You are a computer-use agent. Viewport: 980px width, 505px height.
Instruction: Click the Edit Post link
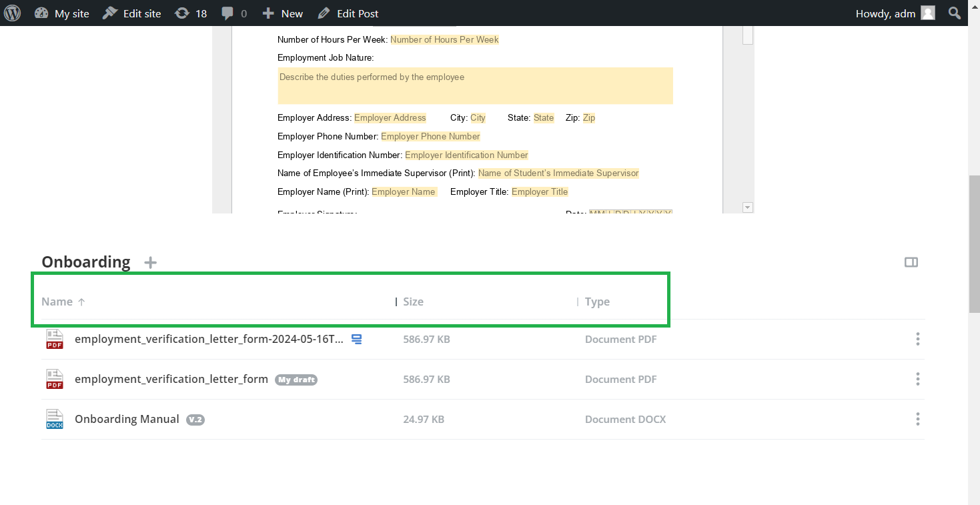click(348, 13)
